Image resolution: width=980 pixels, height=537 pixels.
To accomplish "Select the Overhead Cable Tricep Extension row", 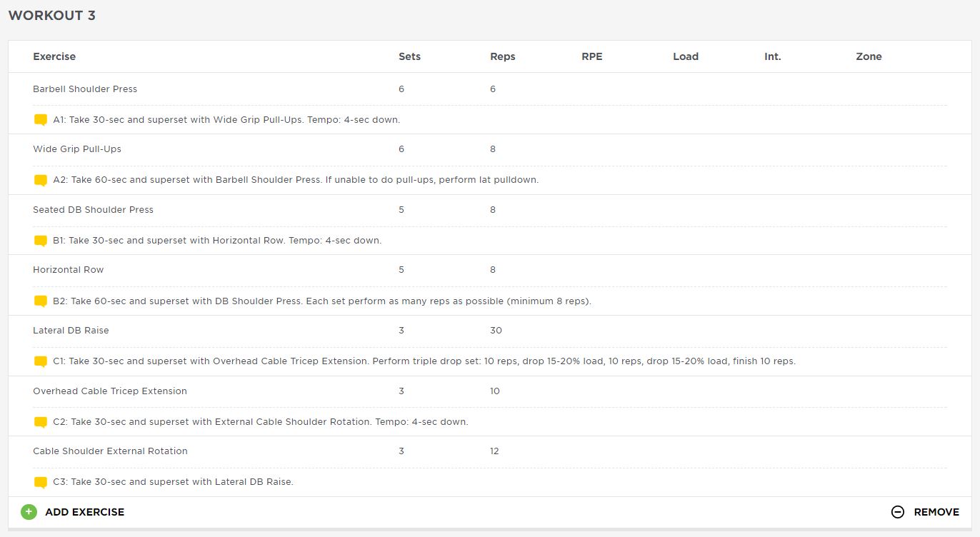I will click(490, 391).
